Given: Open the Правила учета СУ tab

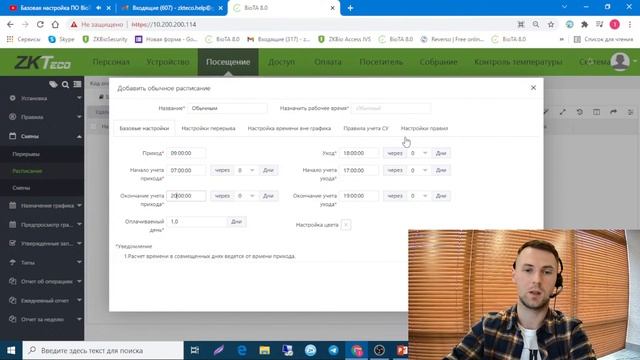Looking at the screenshot, I should pos(366,128).
